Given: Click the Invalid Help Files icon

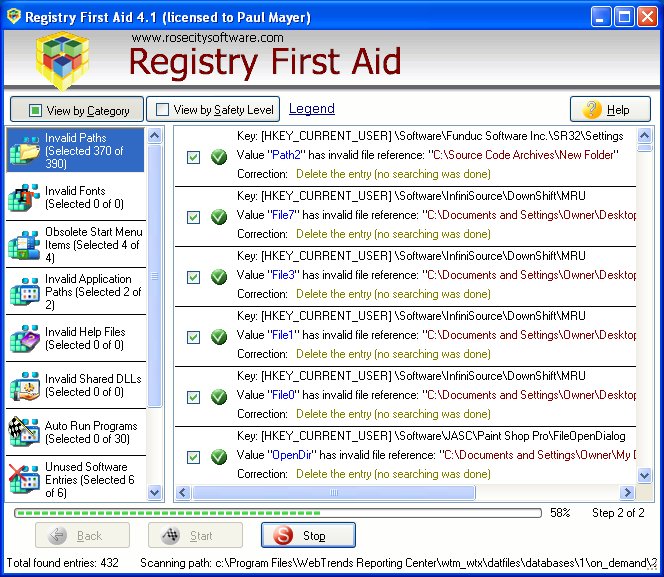Looking at the screenshot, I should [x=25, y=338].
